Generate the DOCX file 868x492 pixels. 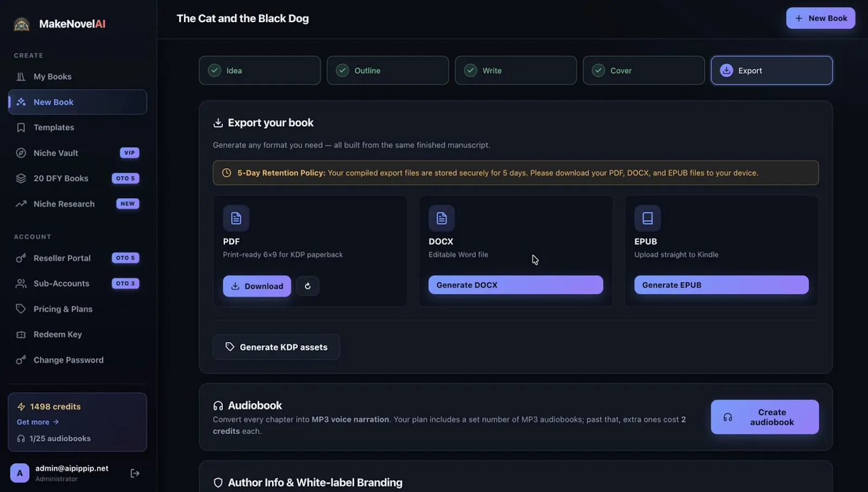[x=516, y=285]
